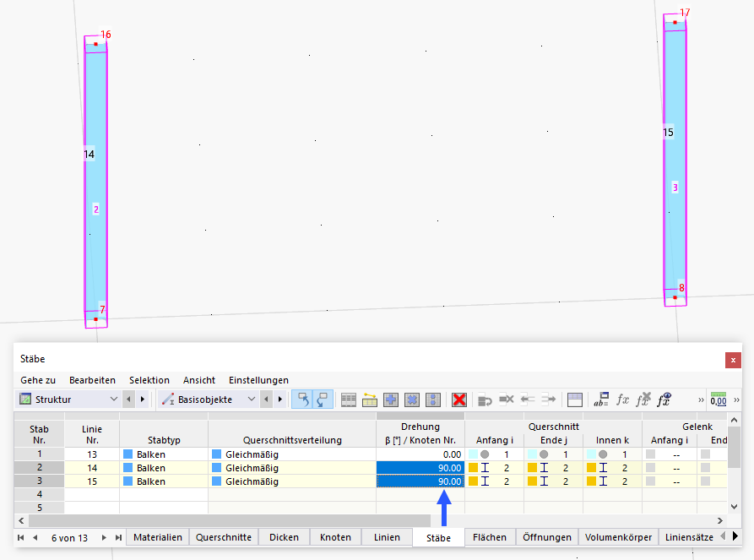Image resolution: width=754 pixels, height=560 pixels.
Task: Go to previous Basisobjekte table arrow
Action: [267, 400]
